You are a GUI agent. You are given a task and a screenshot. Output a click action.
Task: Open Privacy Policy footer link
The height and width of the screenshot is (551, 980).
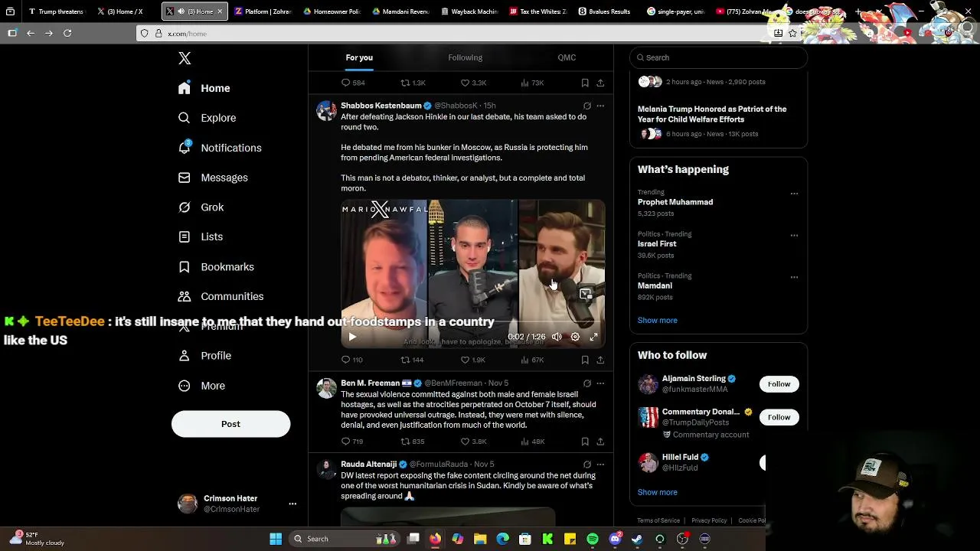(709, 520)
